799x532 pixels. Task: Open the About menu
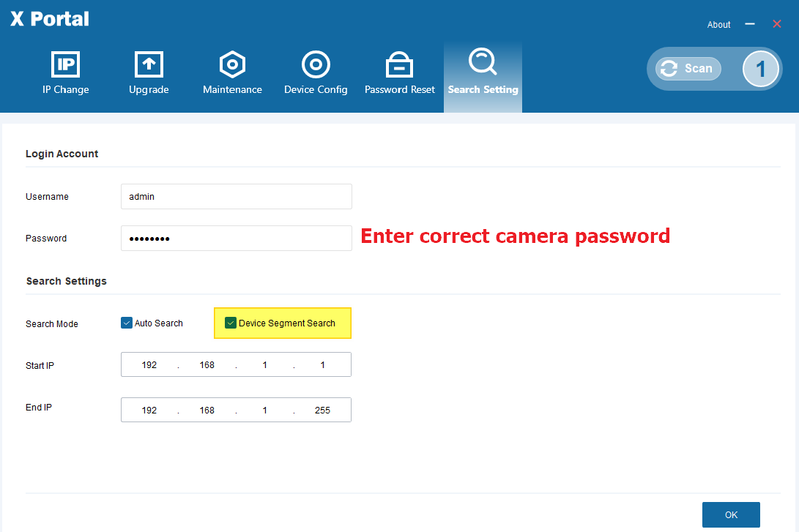pyautogui.click(x=718, y=24)
